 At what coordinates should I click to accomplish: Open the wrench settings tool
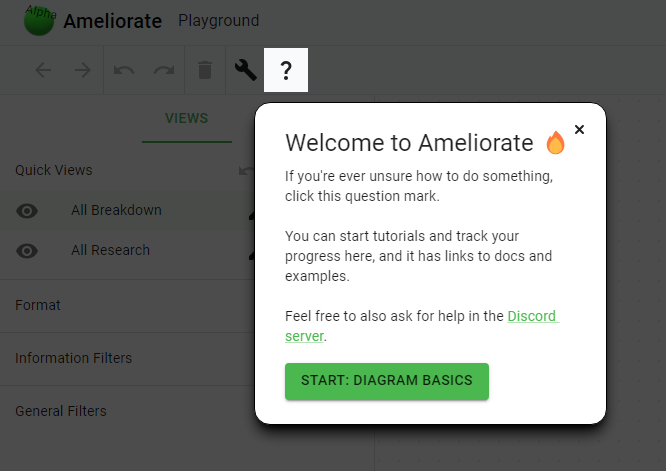(246, 70)
